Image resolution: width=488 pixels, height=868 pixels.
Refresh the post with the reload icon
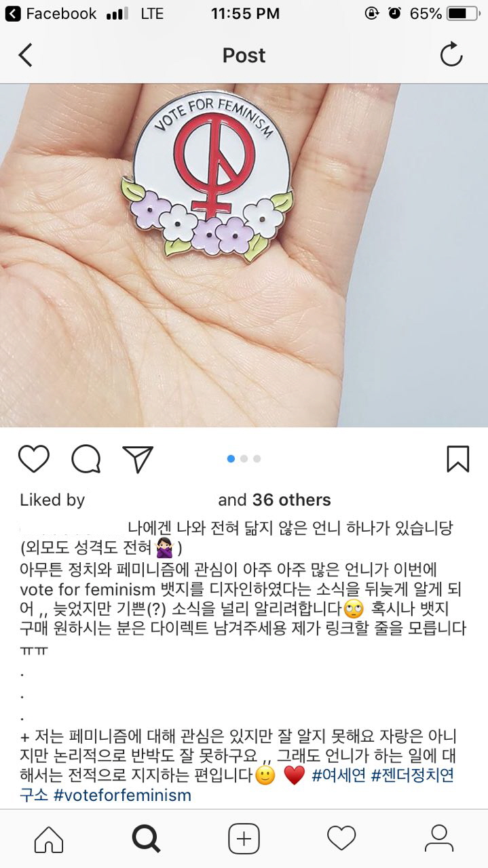(x=451, y=55)
